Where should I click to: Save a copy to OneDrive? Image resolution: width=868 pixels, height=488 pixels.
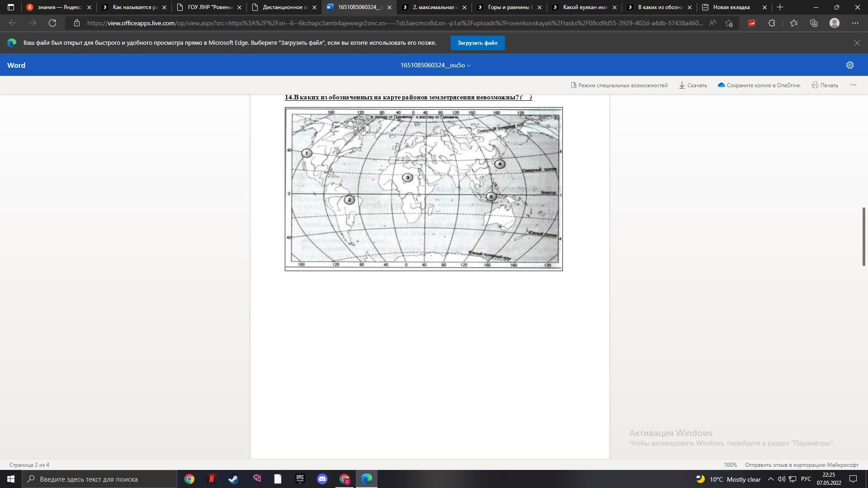point(759,85)
